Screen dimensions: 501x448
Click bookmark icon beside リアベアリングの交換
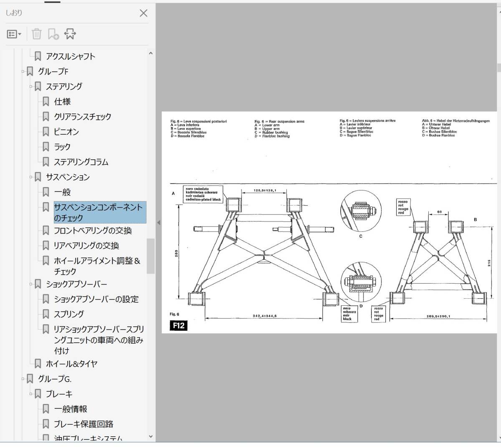(x=46, y=246)
